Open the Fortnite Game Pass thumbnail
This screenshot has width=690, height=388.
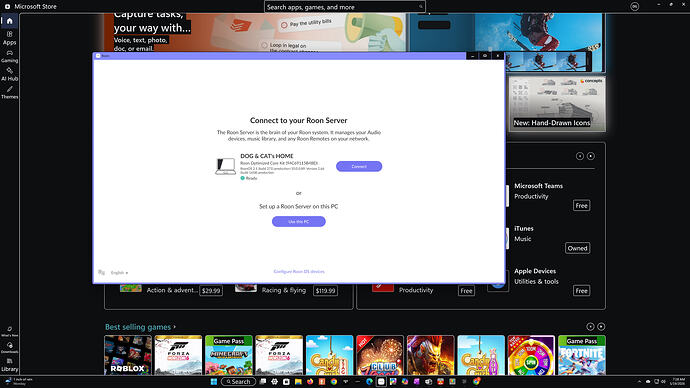[x=582, y=355]
